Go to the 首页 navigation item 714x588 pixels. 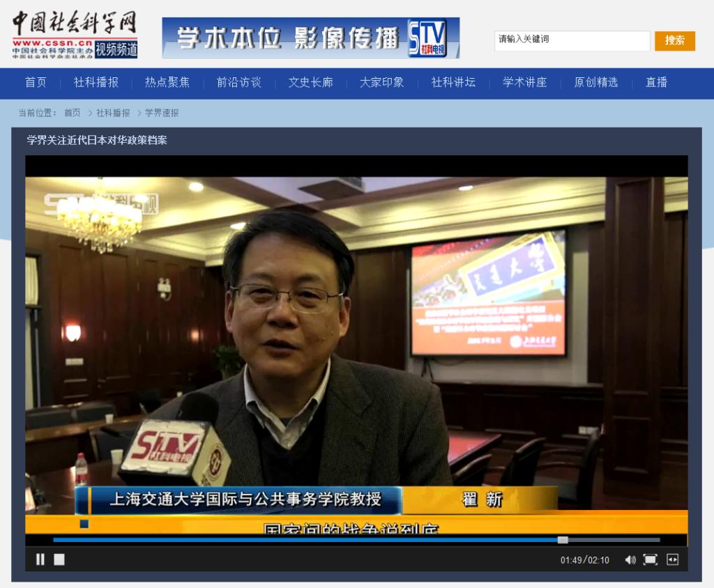[36, 82]
